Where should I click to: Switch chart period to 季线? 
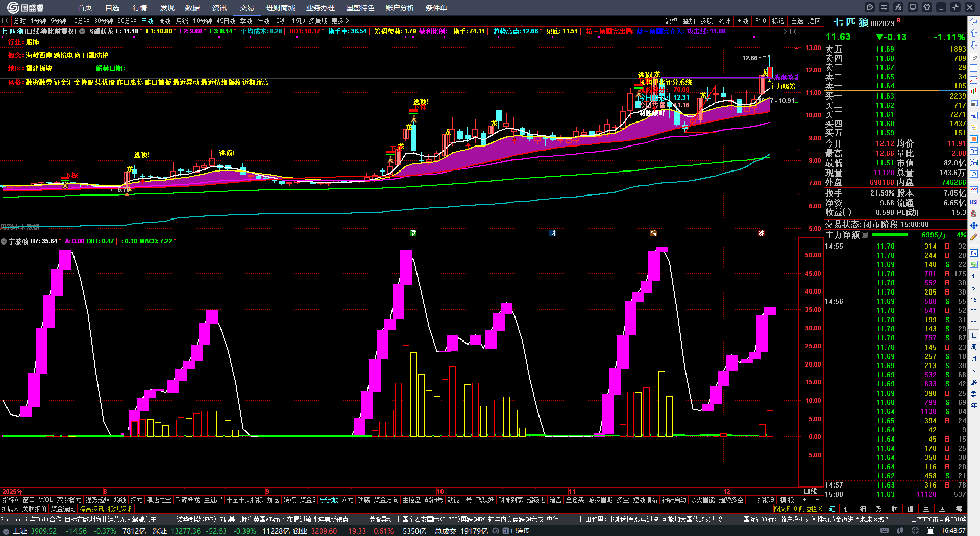click(x=247, y=21)
